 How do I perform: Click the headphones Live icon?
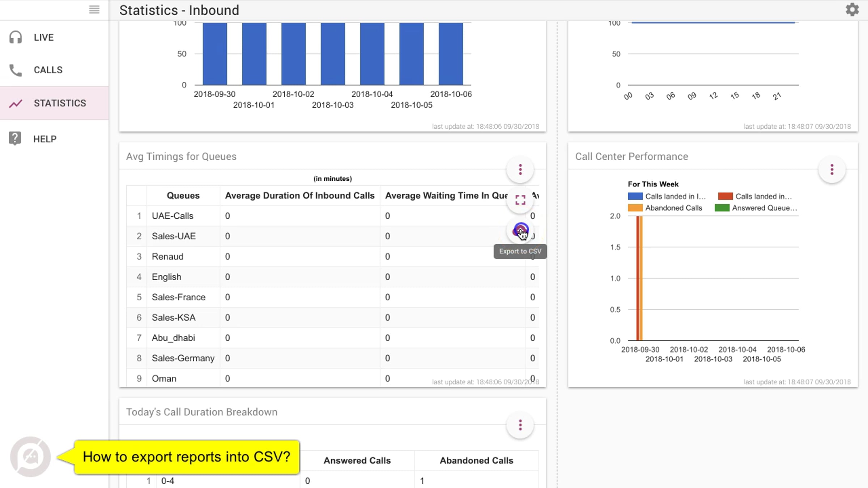[x=16, y=37]
